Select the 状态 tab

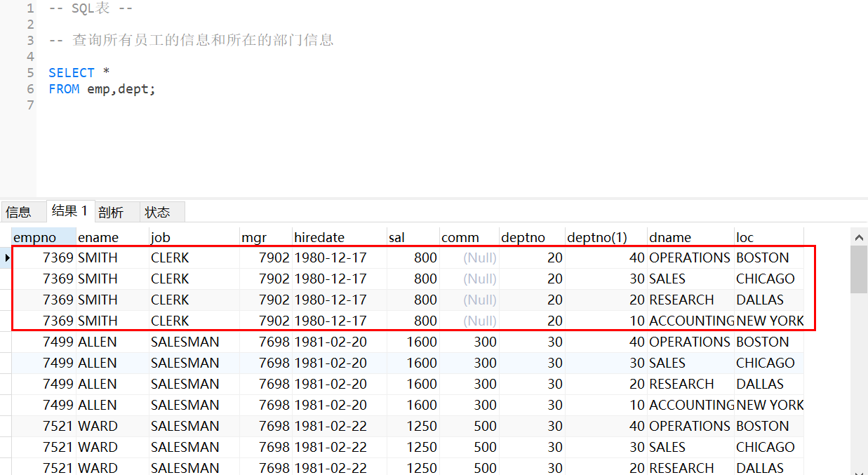(x=157, y=212)
